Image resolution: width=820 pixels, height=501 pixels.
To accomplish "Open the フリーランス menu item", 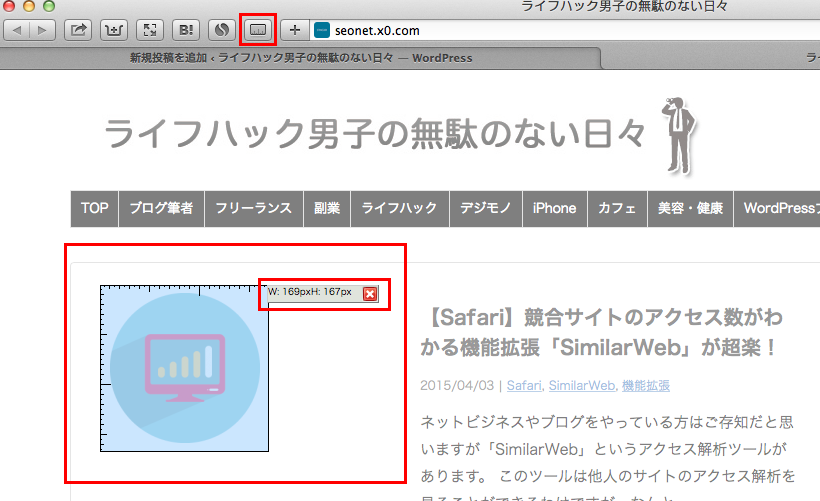I will [254, 209].
